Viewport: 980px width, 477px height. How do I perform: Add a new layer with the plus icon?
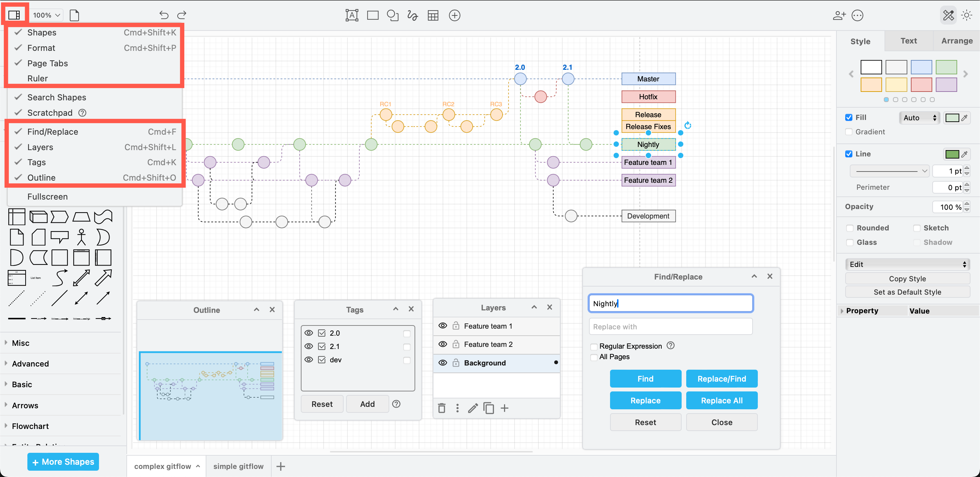point(504,408)
